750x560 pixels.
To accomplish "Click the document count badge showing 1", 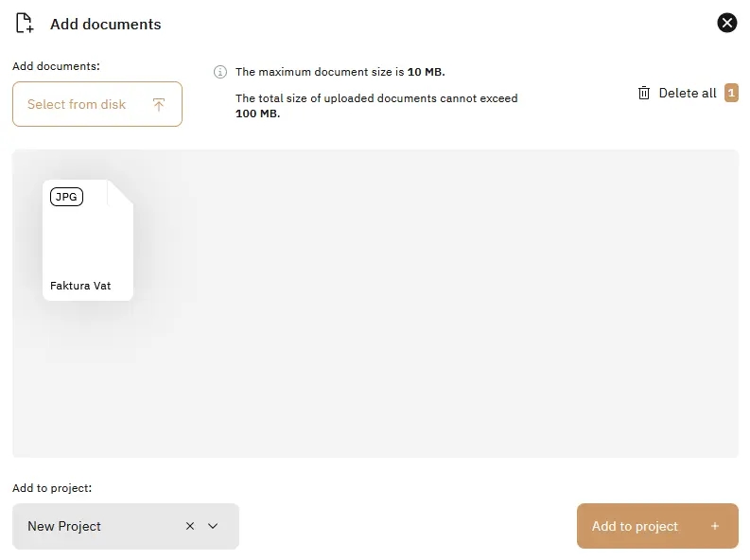I will pyautogui.click(x=731, y=93).
